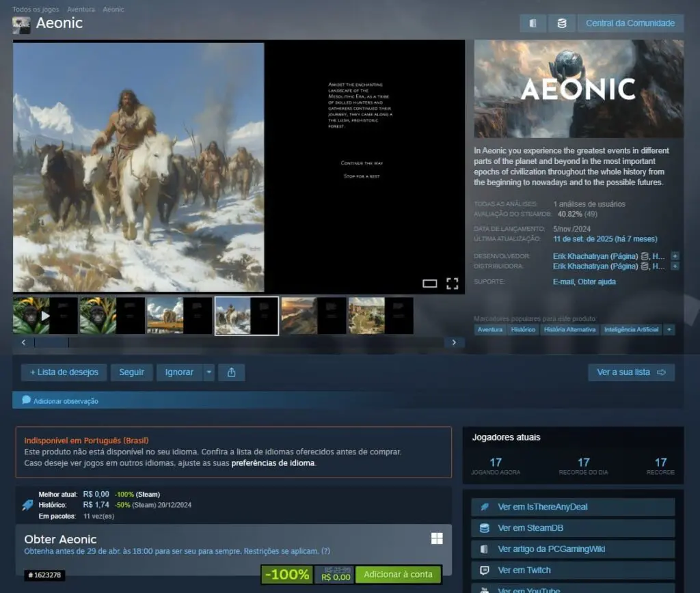Click the SteamDB database icon button
This screenshot has width=700, height=593.
(x=562, y=23)
